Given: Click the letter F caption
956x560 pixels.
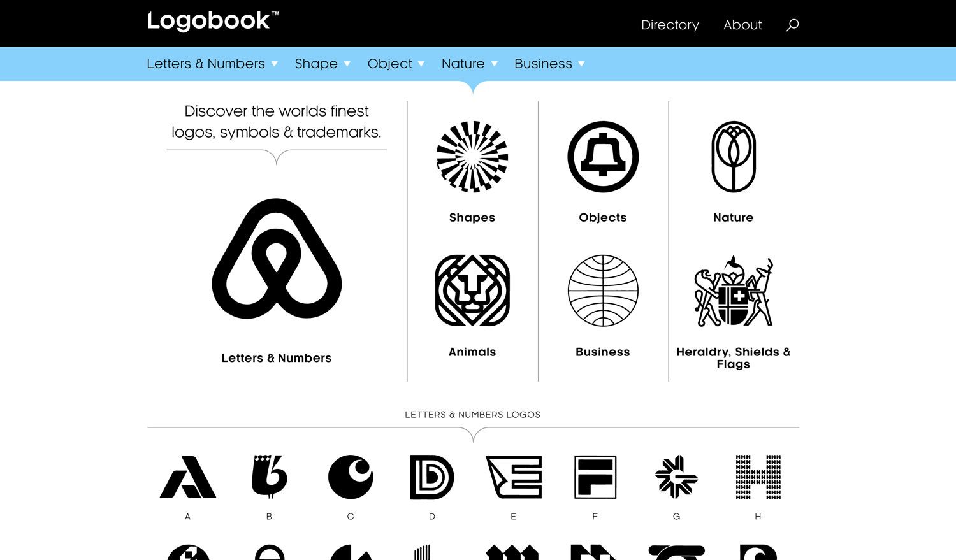Looking at the screenshot, I should pyautogui.click(x=595, y=517).
